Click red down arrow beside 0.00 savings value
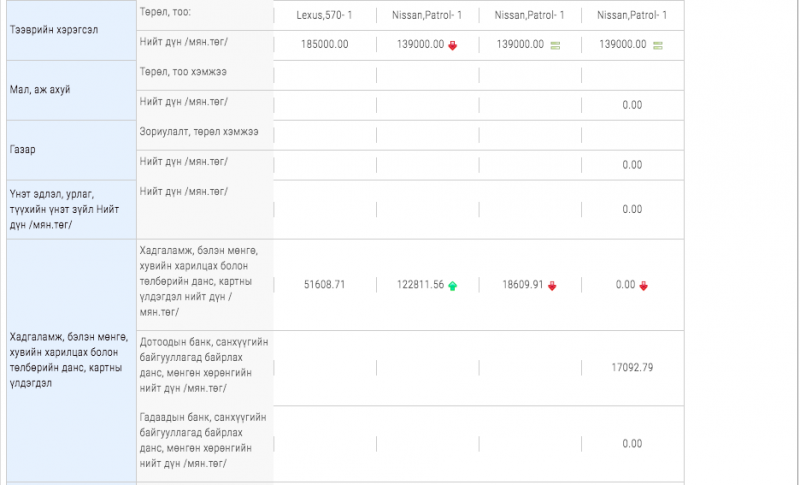 [x=644, y=285]
